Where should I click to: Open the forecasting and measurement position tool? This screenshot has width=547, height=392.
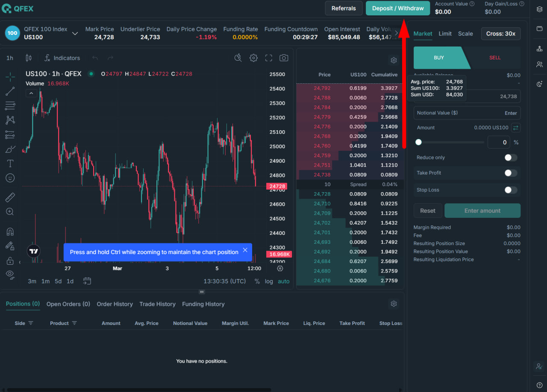click(x=10, y=135)
